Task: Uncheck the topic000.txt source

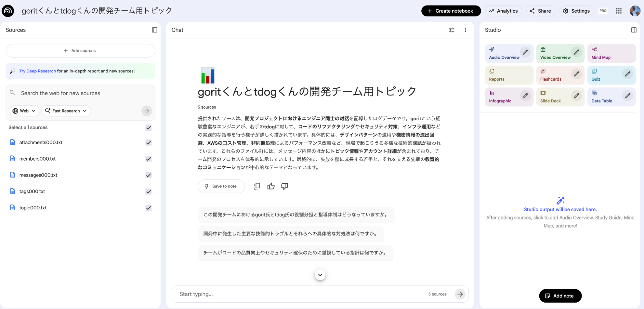Action: [x=149, y=208]
